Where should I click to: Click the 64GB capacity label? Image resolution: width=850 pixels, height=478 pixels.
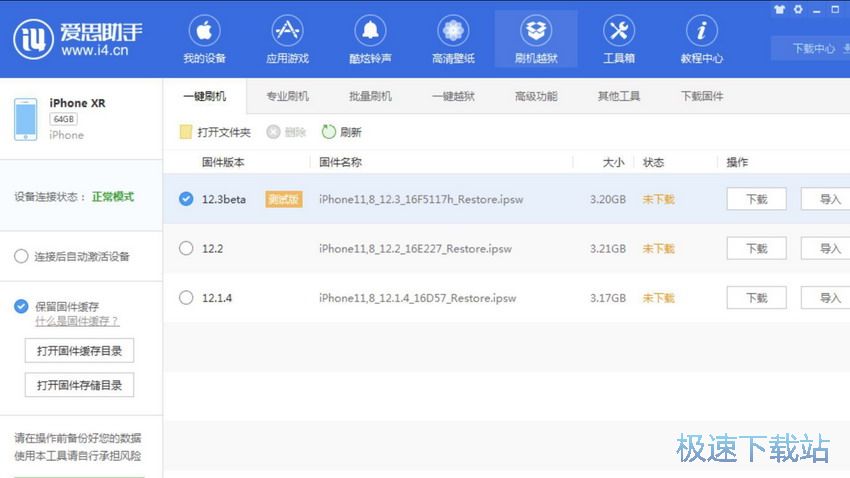point(63,119)
